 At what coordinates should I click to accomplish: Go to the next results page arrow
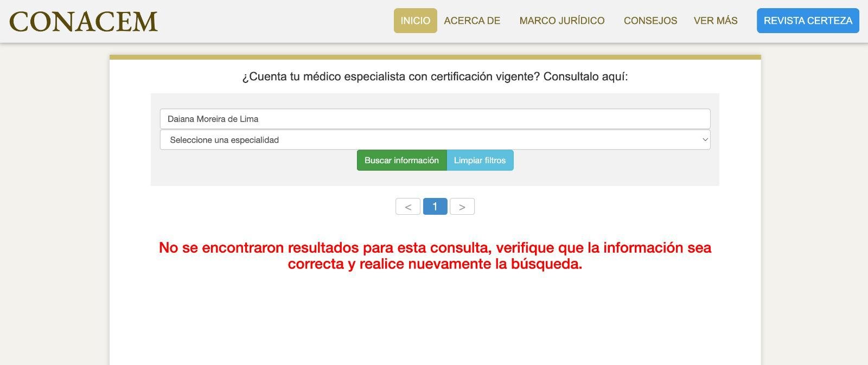pos(462,207)
